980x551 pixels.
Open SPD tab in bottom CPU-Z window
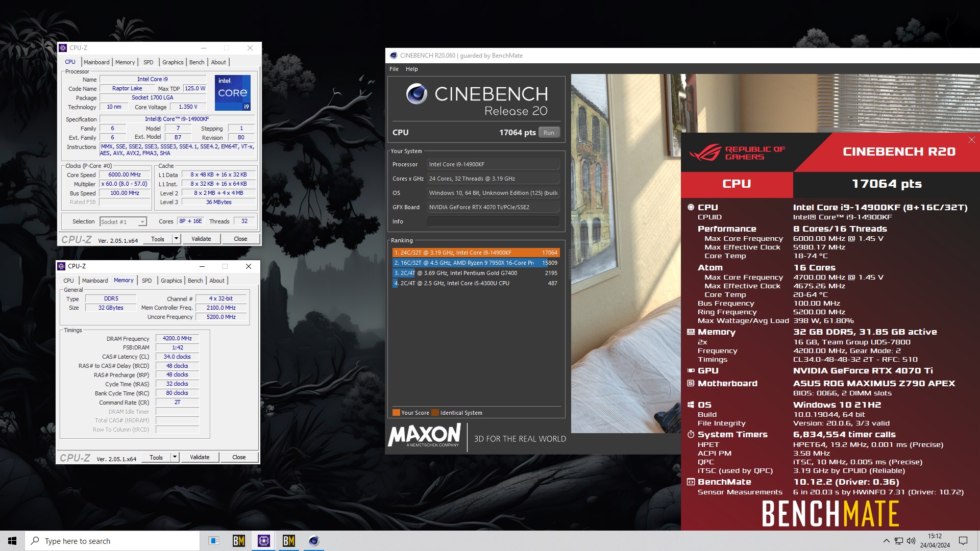pos(146,281)
